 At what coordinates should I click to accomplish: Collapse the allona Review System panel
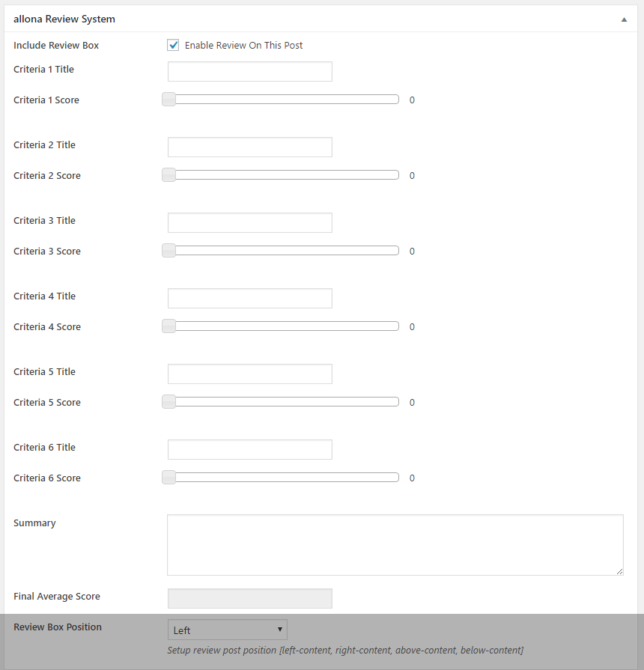click(x=624, y=19)
